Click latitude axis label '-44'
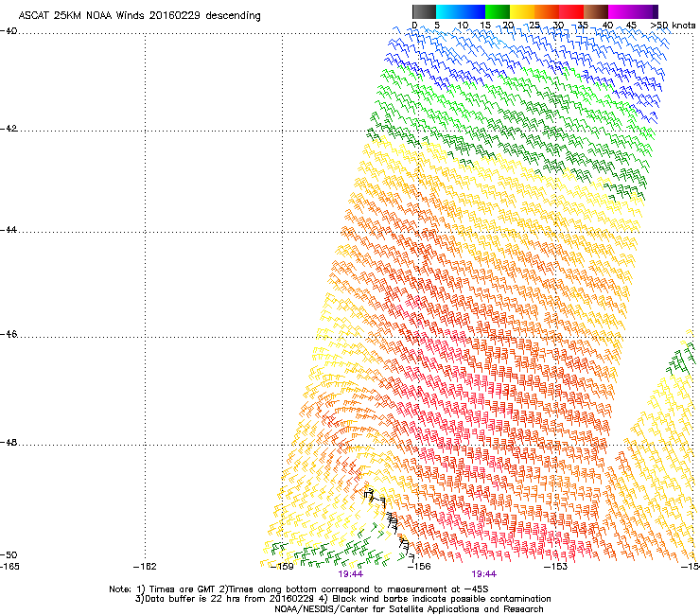This screenshot has height=615, width=700. [x=9, y=230]
